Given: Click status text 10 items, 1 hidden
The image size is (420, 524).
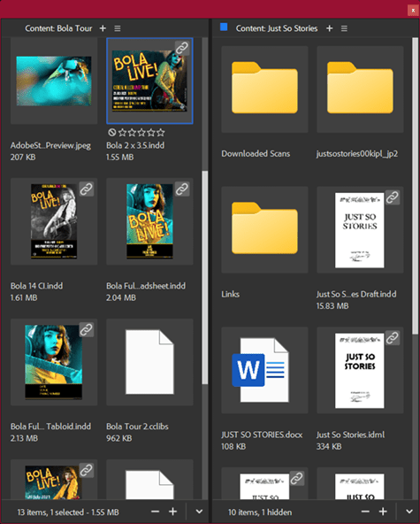Looking at the screenshot, I should (x=260, y=512).
